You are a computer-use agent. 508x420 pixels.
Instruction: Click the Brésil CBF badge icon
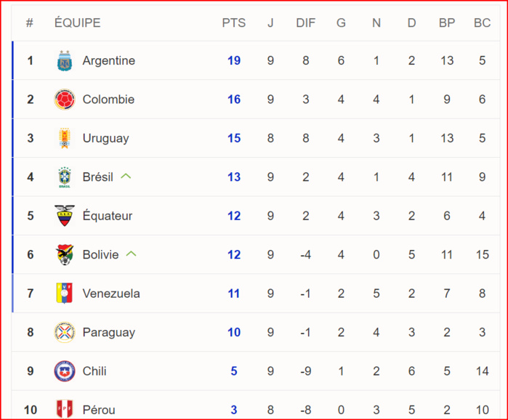point(65,177)
